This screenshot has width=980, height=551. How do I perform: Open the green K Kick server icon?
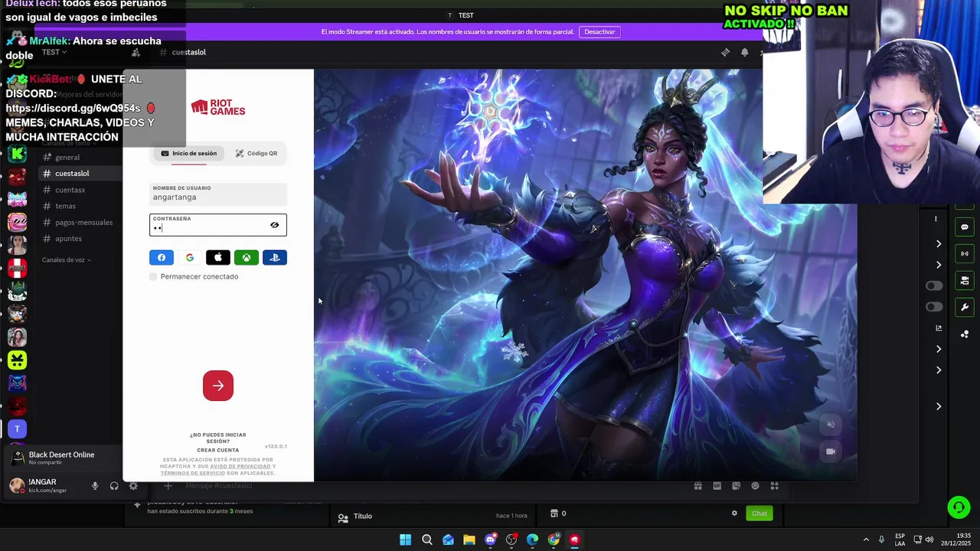coord(17,154)
